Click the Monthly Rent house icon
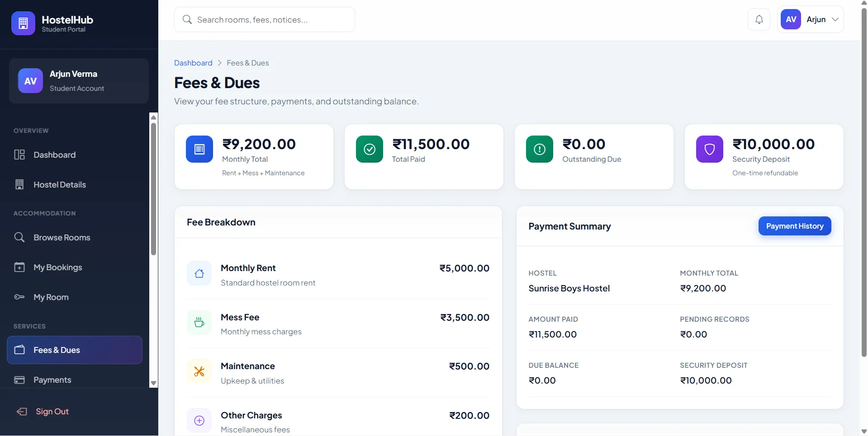Viewport: 868px width, 436px height. (x=199, y=273)
